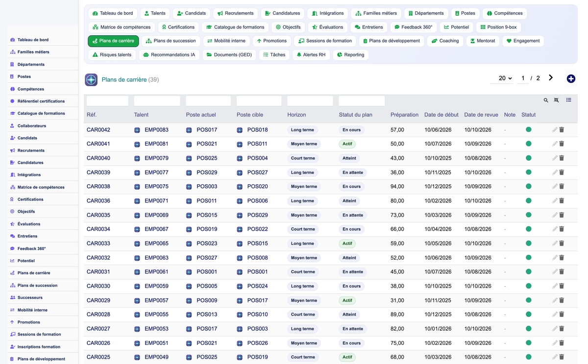Open Familles métiers in the left sidebar

click(33, 52)
